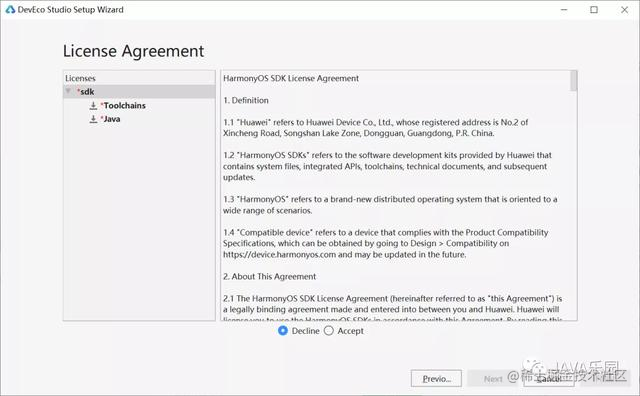Click the greyed-out Next button
The image size is (640, 396).
coord(493,378)
